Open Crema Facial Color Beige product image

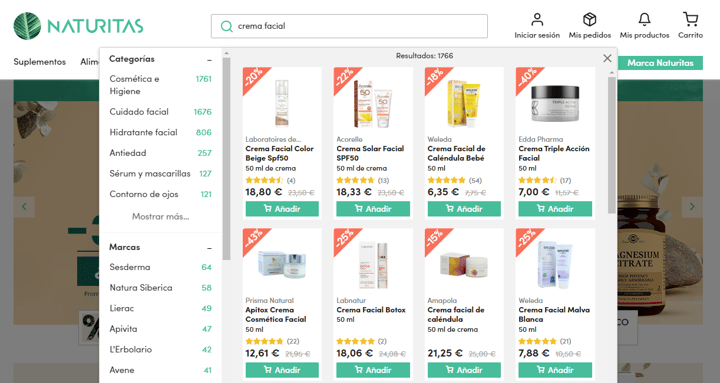pos(282,103)
